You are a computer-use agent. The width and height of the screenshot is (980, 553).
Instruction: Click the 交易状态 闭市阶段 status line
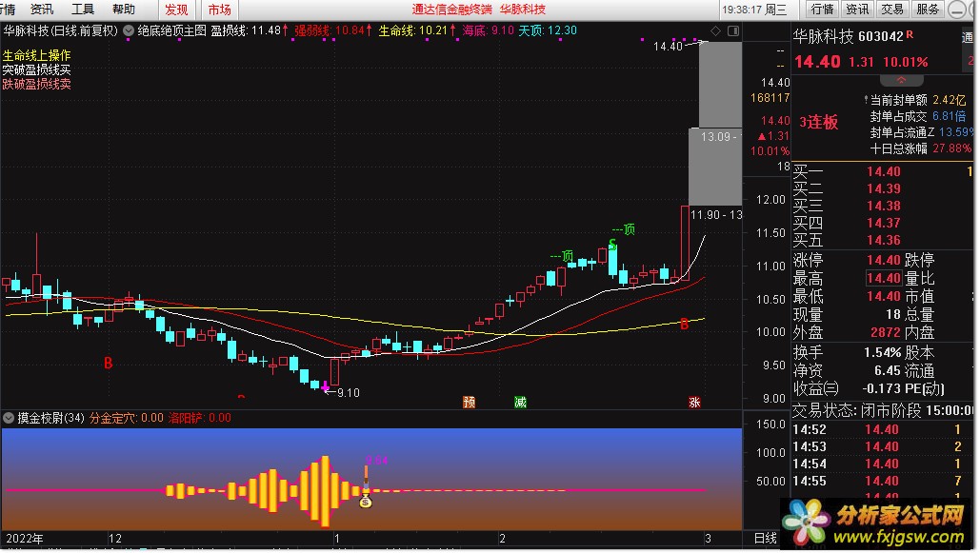(883, 410)
